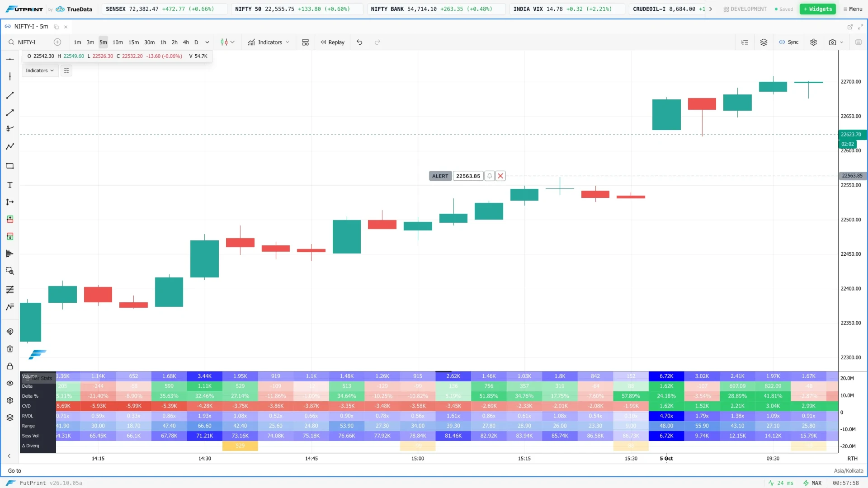This screenshot has height=488, width=868.
Task: Click the NIFTY-I symbol search field
Action: point(30,42)
